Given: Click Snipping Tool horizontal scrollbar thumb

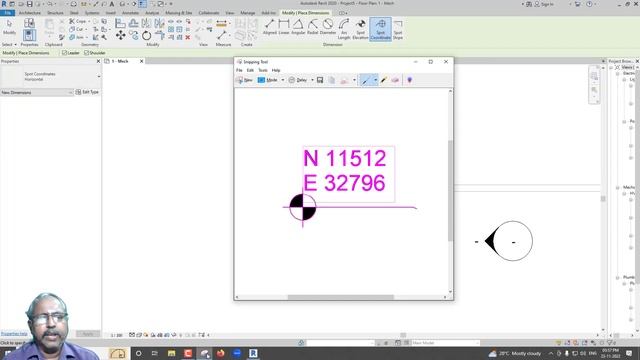Looking at the screenshot, I should pyautogui.click(x=341, y=297).
